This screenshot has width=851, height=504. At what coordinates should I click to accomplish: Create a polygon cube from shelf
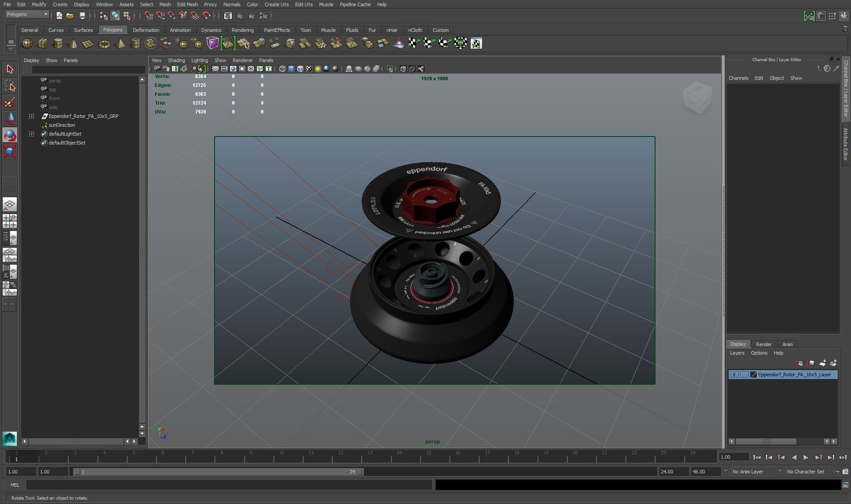[x=43, y=43]
